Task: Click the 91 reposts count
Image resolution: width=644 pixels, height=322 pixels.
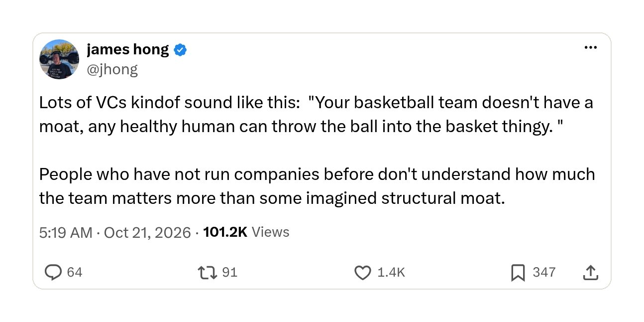Action: point(229,272)
